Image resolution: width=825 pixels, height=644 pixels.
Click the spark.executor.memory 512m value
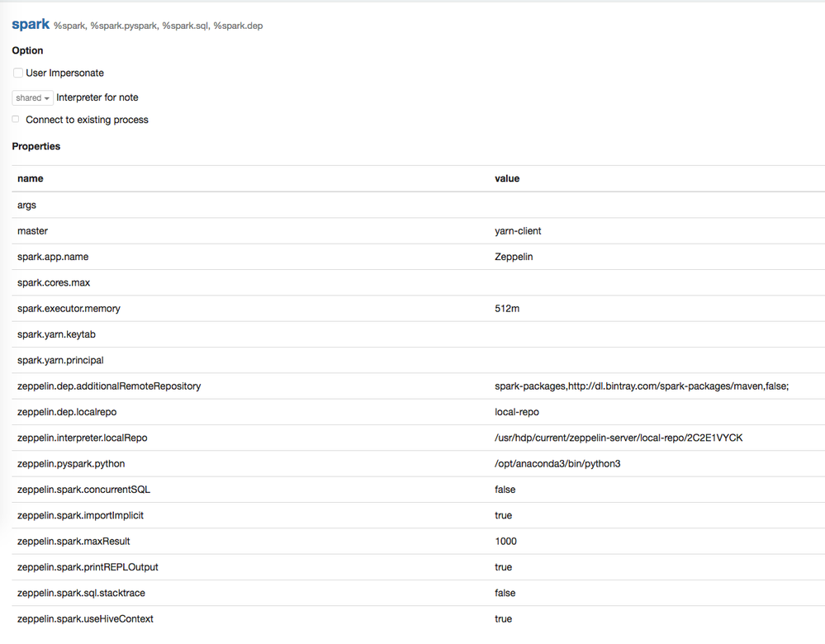coord(505,308)
